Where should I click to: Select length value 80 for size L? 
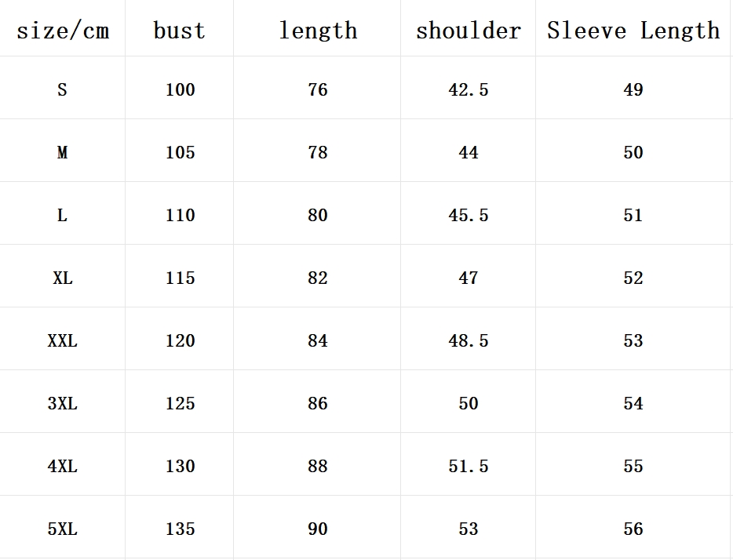click(x=318, y=215)
